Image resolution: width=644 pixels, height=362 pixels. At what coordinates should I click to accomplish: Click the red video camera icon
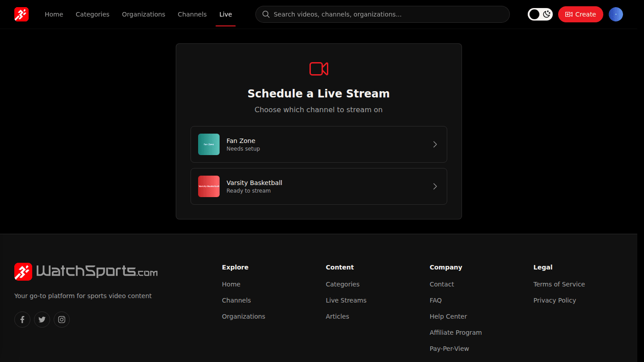(319, 69)
